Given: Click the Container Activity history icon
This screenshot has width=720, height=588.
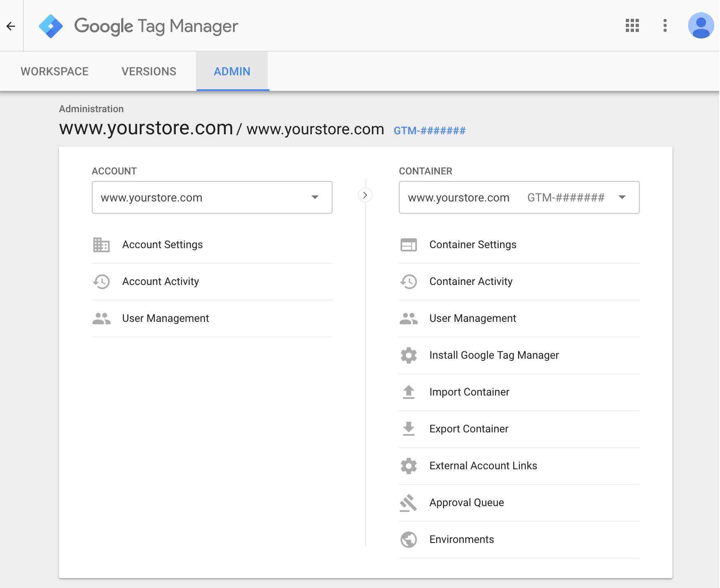Looking at the screenshot, I should pos(408,282).
